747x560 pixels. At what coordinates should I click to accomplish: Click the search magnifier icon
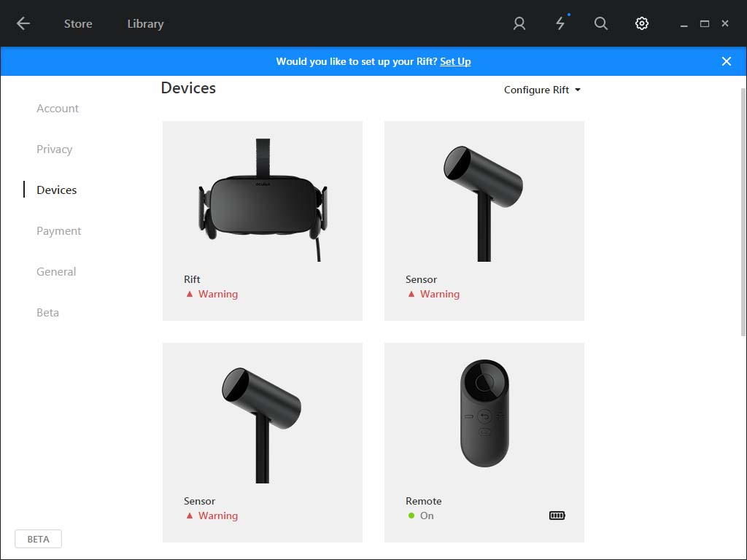click(x=601, y=23)
